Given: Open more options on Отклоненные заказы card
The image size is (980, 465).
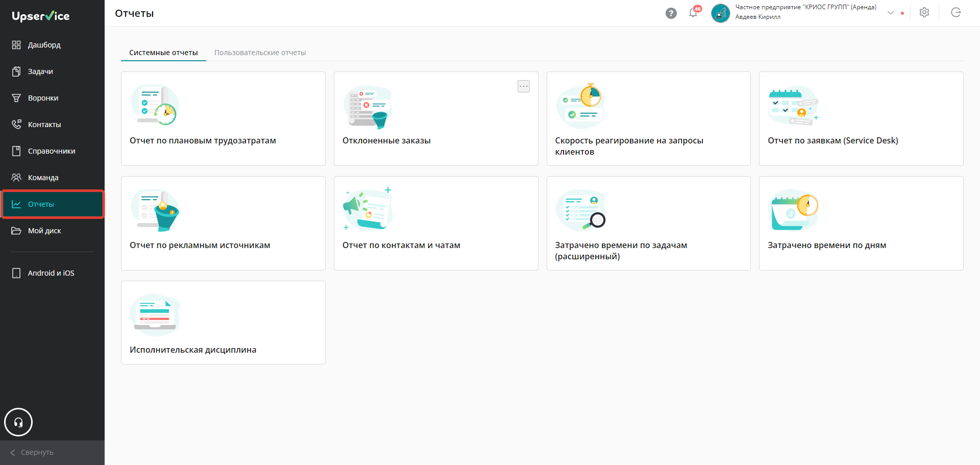Looking at the screenshot, I should point(524,86).
